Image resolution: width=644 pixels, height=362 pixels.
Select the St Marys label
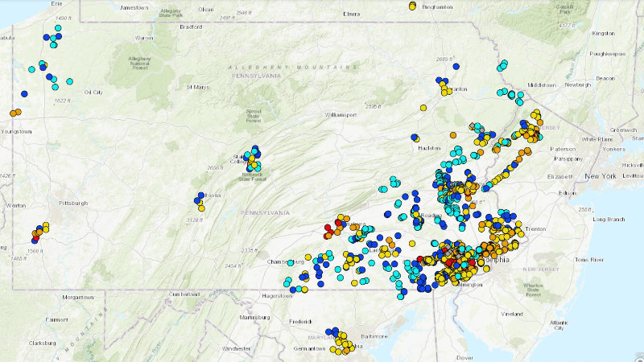tap(197, 87)
